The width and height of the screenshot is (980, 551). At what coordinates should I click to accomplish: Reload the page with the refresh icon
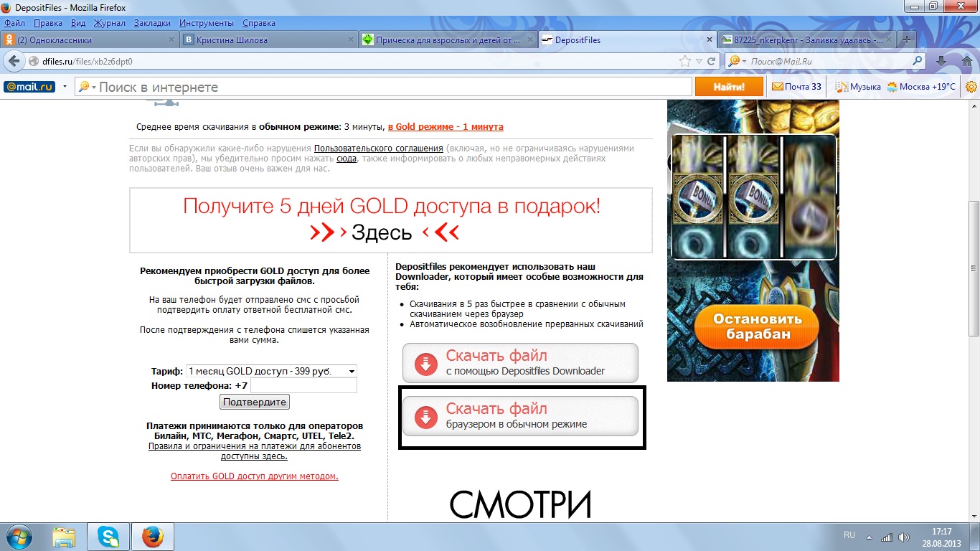pos(712,61)
